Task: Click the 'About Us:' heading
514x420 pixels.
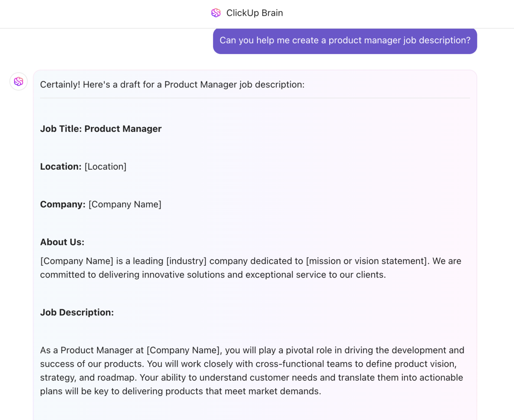Action: tap(62, 242)
